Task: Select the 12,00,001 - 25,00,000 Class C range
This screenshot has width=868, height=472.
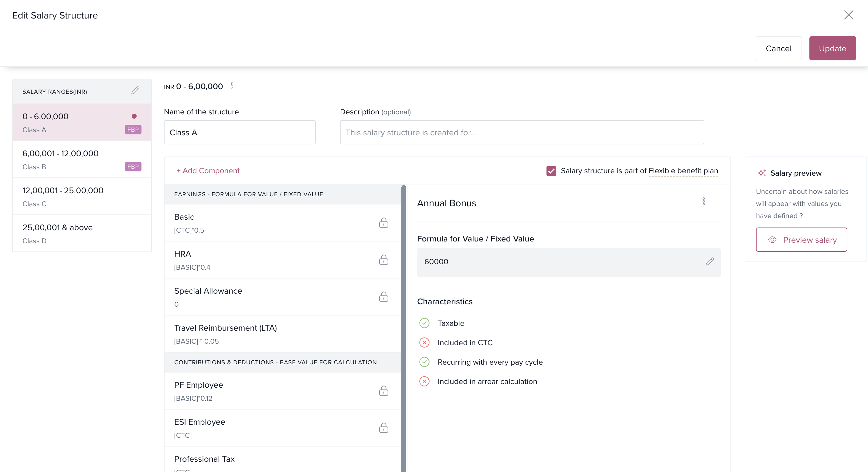Action: click(82, 197)
